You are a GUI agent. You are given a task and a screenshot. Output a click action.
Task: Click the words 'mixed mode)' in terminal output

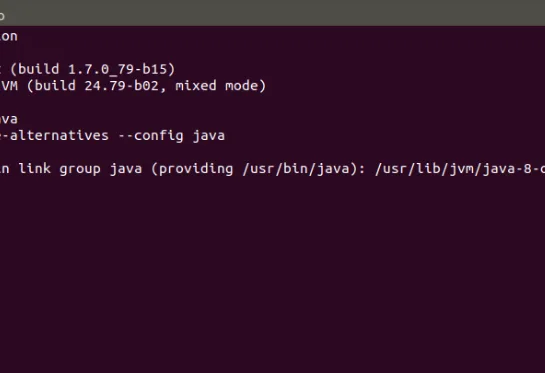click(221, 86)
